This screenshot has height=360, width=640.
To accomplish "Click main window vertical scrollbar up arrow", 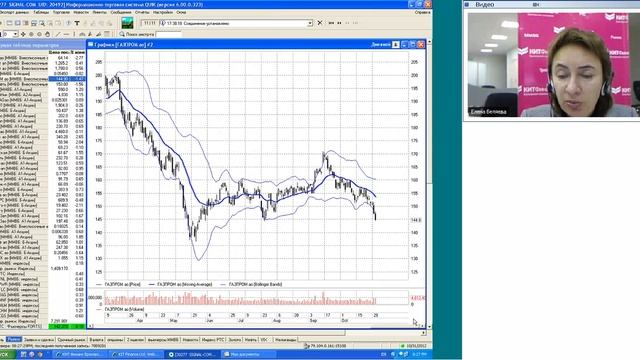I will 429,42.
